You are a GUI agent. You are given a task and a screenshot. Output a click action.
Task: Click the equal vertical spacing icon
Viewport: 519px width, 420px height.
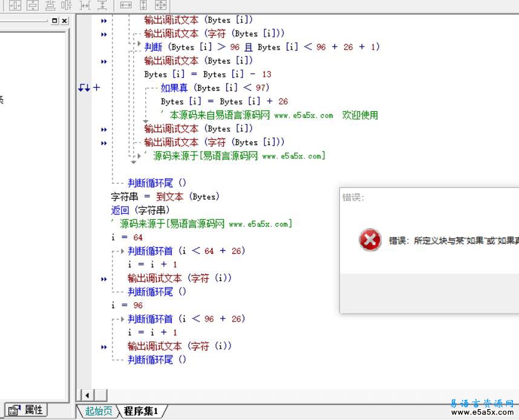click(x=102, y=5)
